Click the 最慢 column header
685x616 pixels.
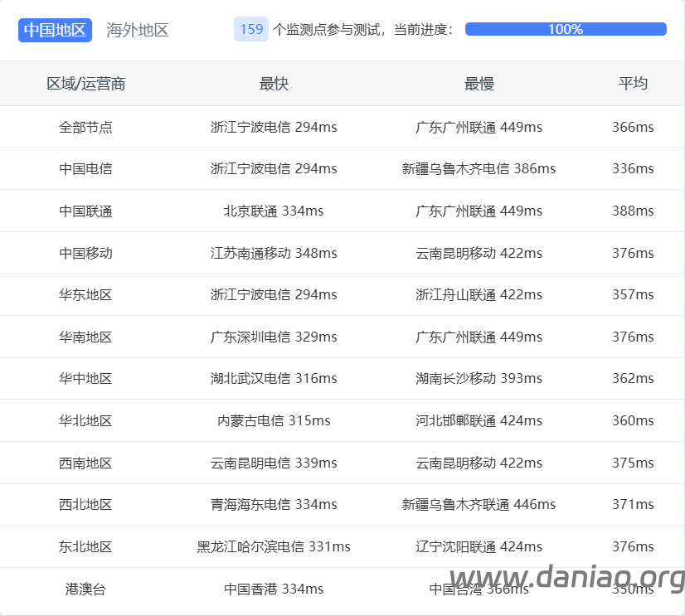479,84
